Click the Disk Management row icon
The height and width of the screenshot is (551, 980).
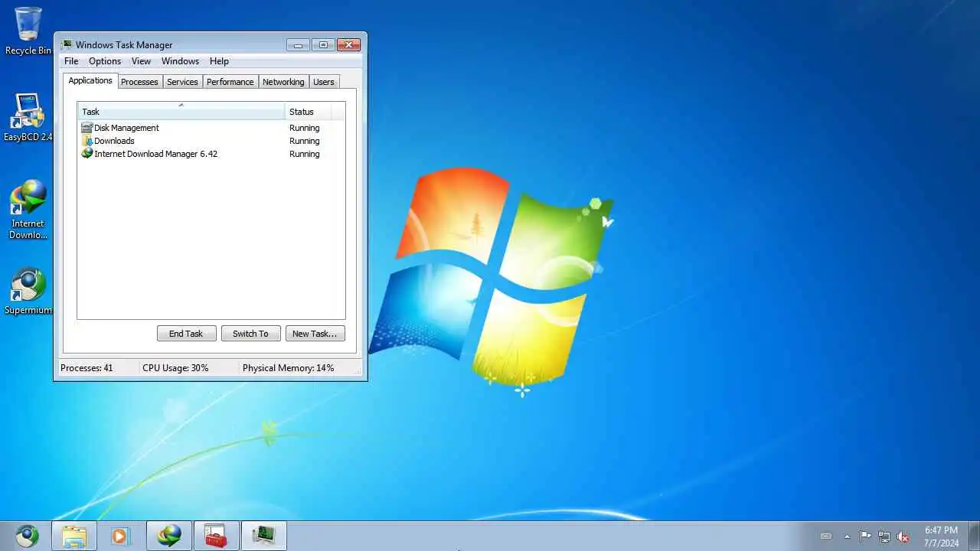(x=87, y=128)
